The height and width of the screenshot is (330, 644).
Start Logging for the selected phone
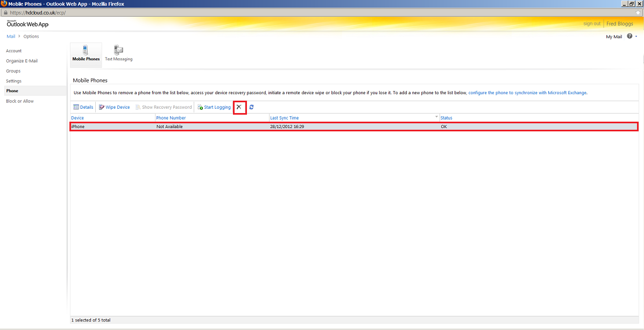tap(214, 107)
